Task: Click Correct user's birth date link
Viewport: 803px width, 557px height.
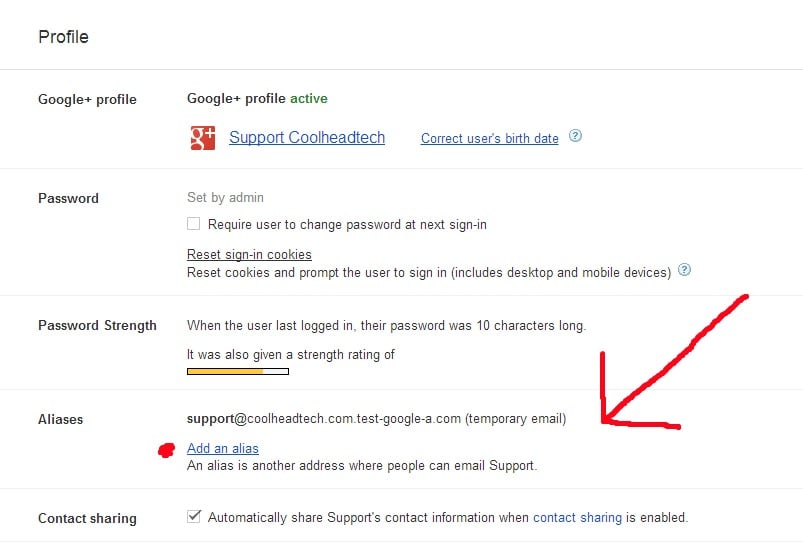Action: click(x=489, y=139)
